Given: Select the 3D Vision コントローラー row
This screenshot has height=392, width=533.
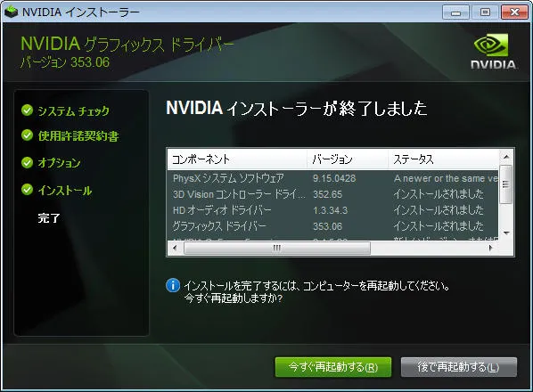Looking at the screenshot, I should (x=333, y=194).
